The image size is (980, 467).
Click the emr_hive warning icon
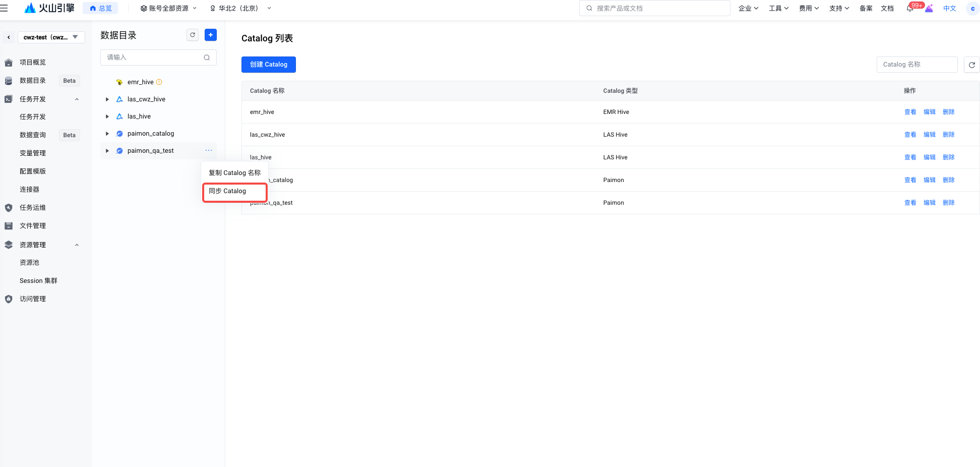click(159, 82)
